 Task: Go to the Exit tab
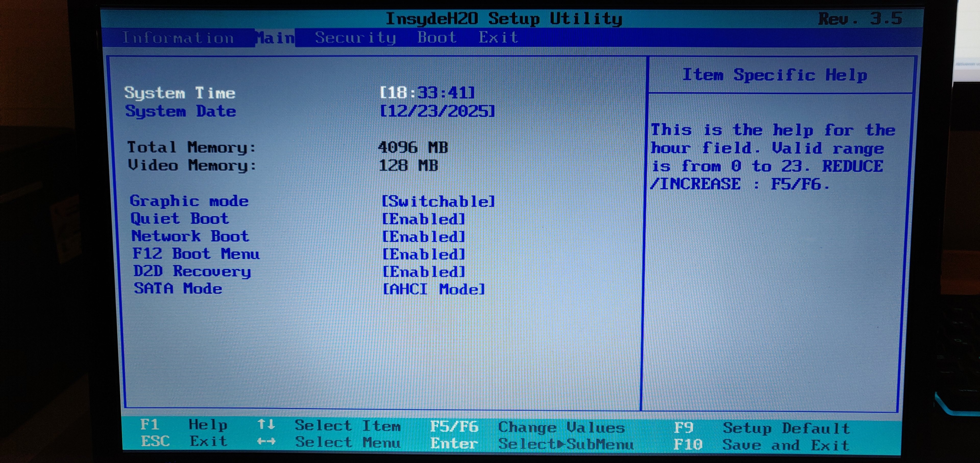[498, 37]
